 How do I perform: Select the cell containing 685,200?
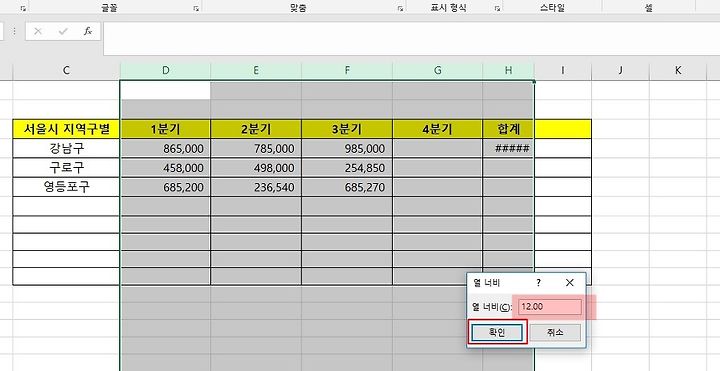point(165,187)
